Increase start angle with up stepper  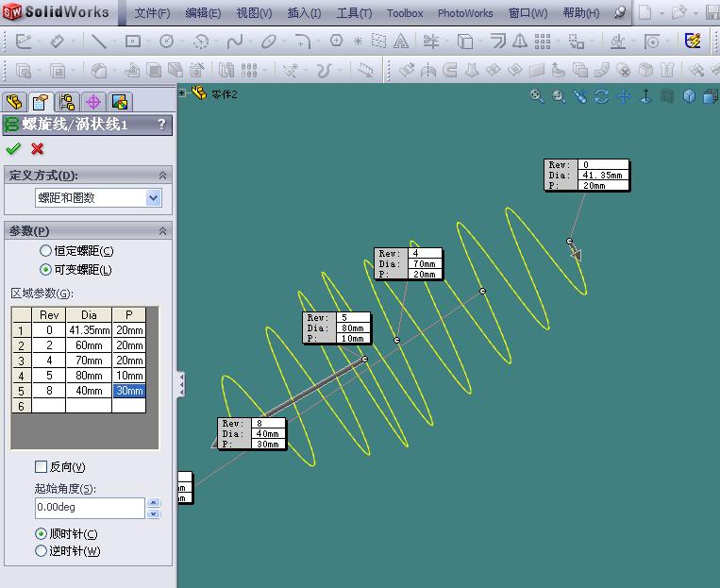tap(154, 502)
